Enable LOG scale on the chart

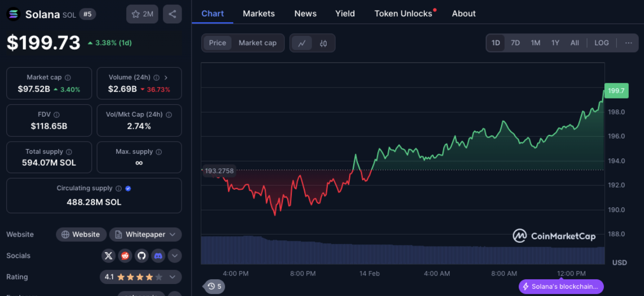(601, 43)
